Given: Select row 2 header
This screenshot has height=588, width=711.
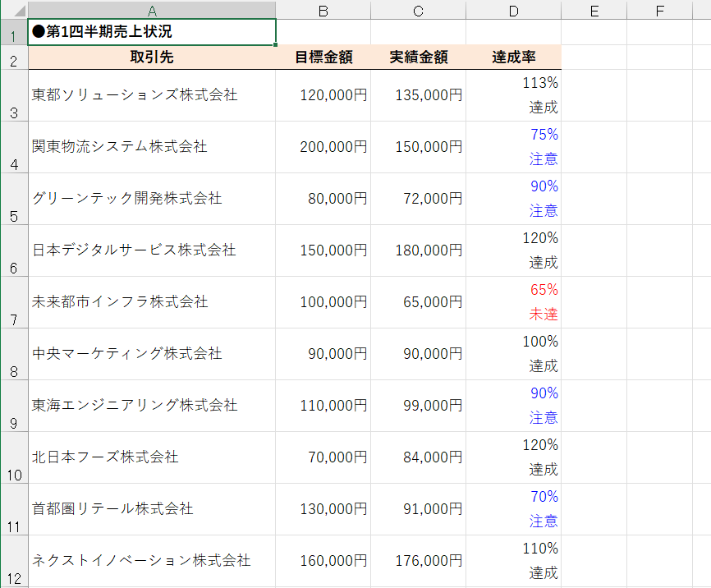Looking at the screenshot, I should (14, 57).
